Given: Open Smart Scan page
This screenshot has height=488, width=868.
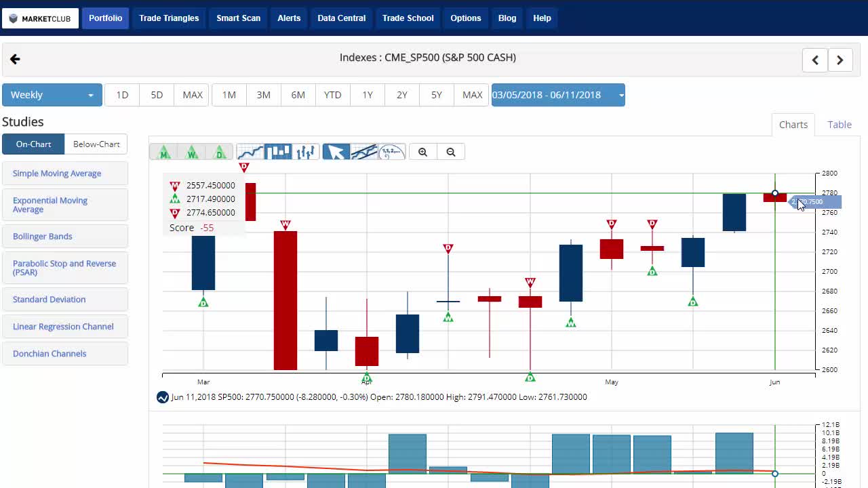Looking at the screenshot, I should [238, 18].
